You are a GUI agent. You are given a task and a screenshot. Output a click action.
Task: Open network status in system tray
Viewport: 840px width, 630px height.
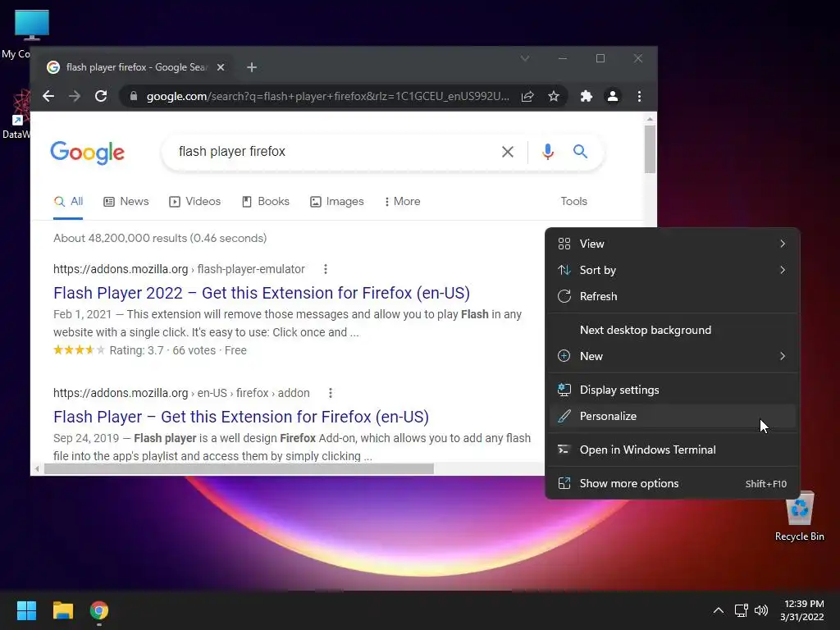[741, 610]
